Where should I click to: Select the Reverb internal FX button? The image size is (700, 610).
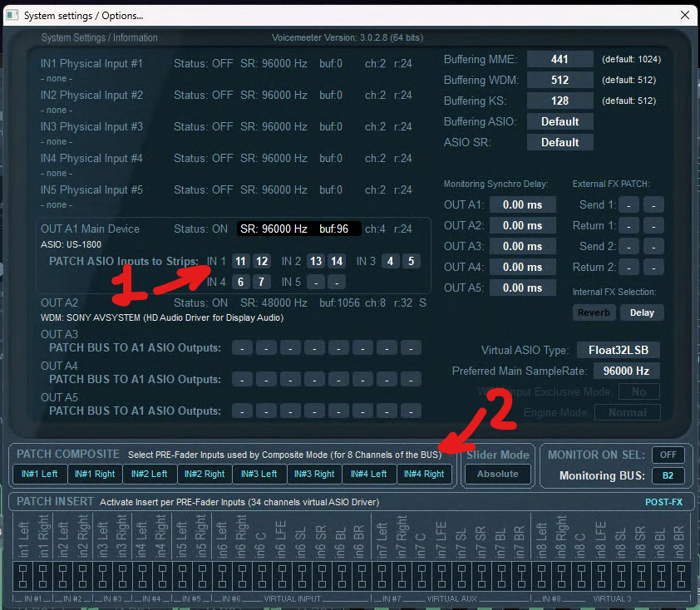pos(594,312)
